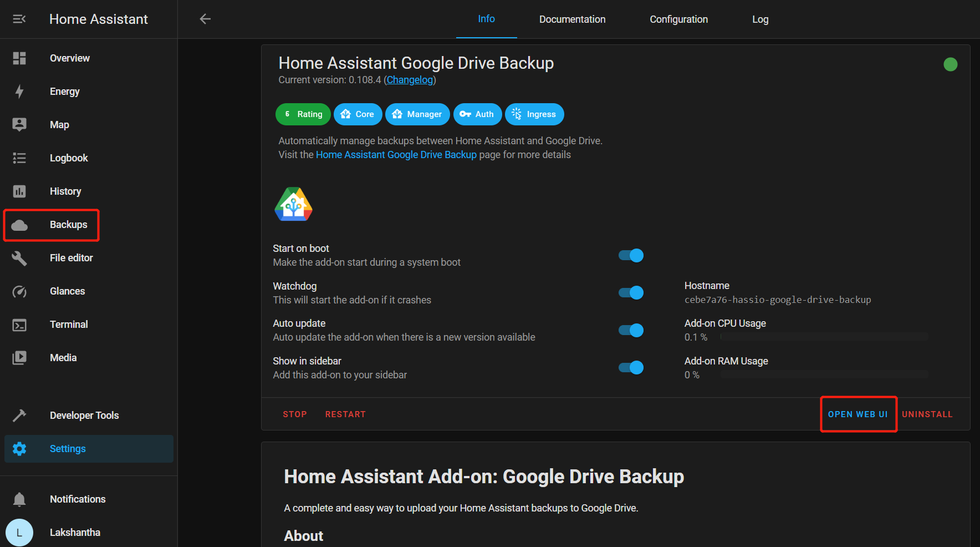Open Home Assistant Google Drive Backup page link
This screenshot has width=980, height=547.
(396, 155)
